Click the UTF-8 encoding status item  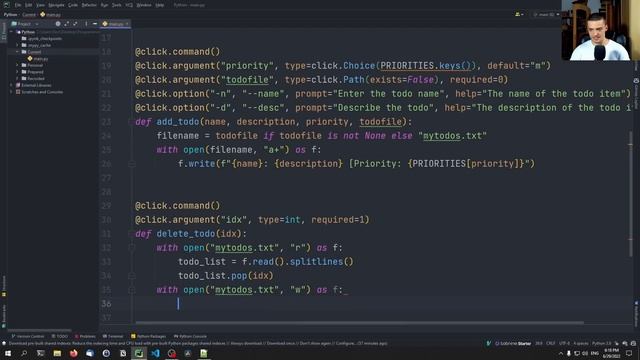[x=564, y=343]
